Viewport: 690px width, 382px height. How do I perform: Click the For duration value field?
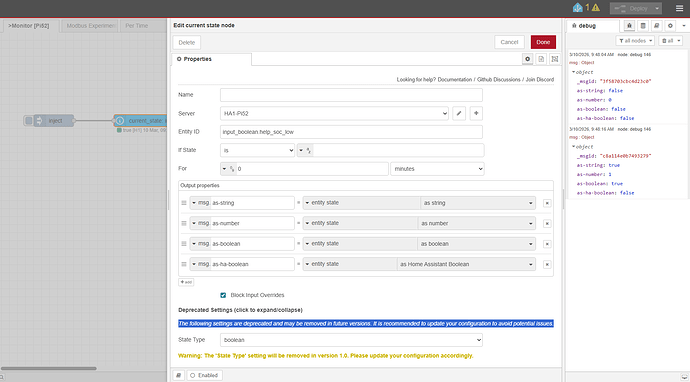click(x=312, y=169)
